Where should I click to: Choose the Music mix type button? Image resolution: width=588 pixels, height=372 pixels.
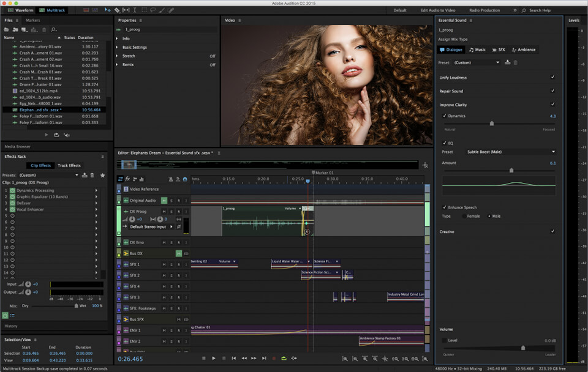point(477,50)
